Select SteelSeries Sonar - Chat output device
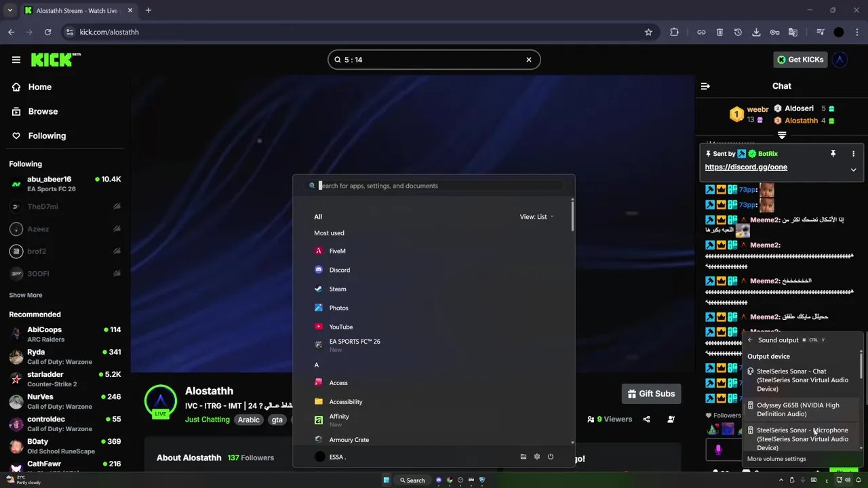Screen dimensions: 868x488 (x=802, y=380)
